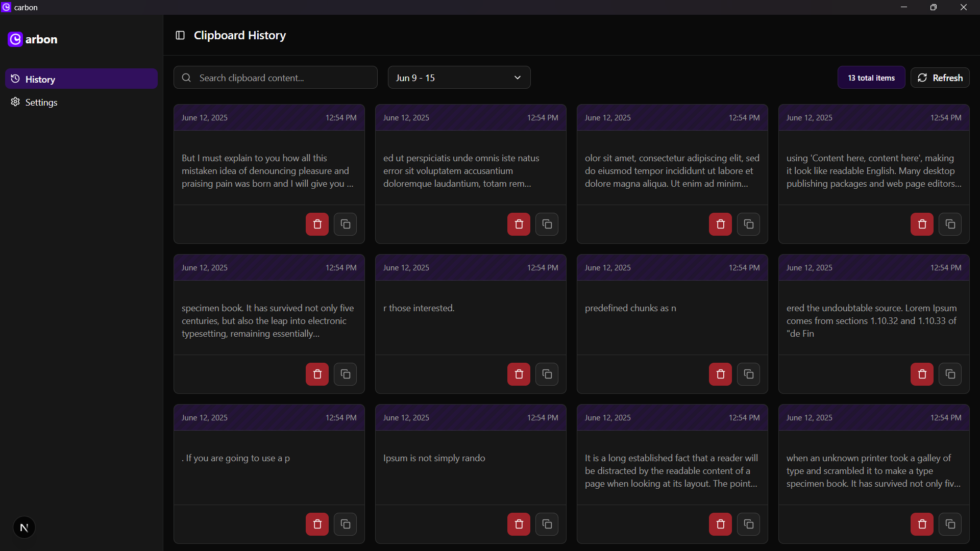
Task: Copy the 'when an unknown printer' clip
Action: pyautogui.click(x=950, y=524)
